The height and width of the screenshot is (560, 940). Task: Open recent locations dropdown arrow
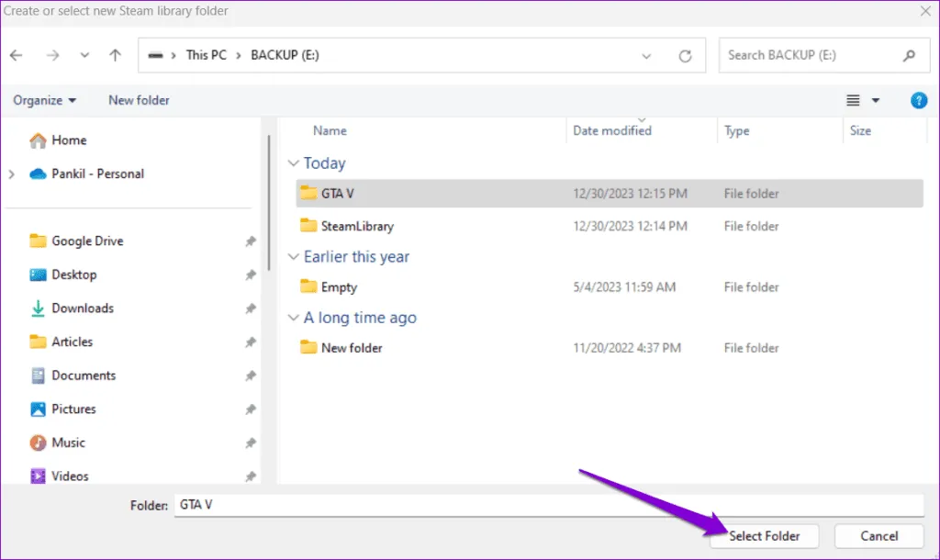pos(84,55)
